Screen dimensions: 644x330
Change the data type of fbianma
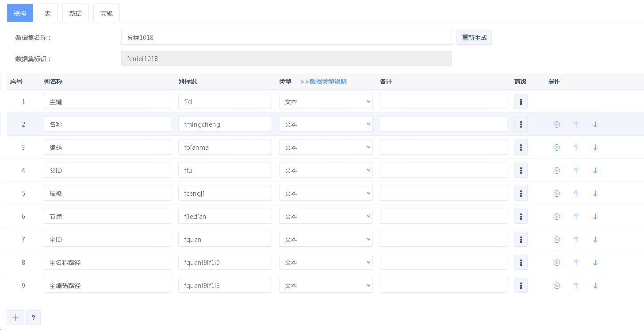tap(326, 148)
